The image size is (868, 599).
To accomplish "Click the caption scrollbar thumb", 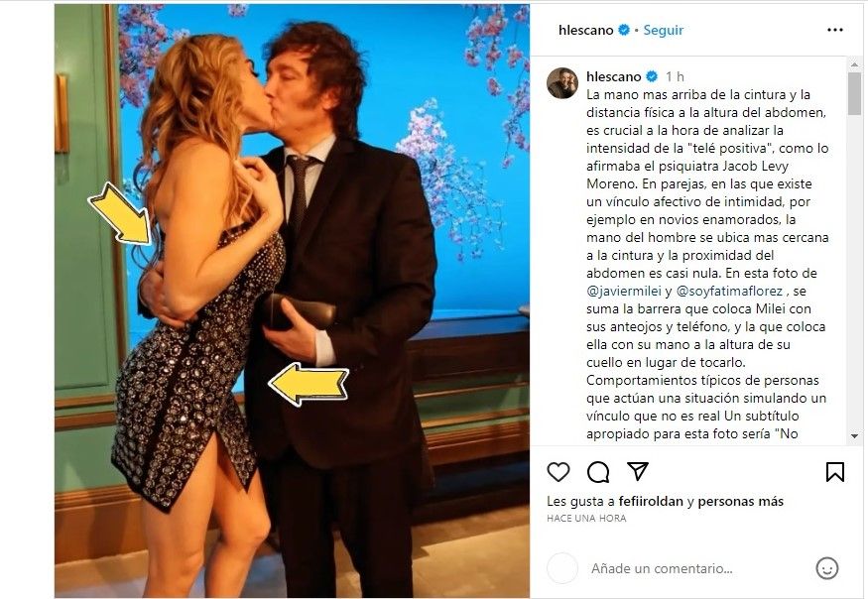I will (x=854, y=93).
